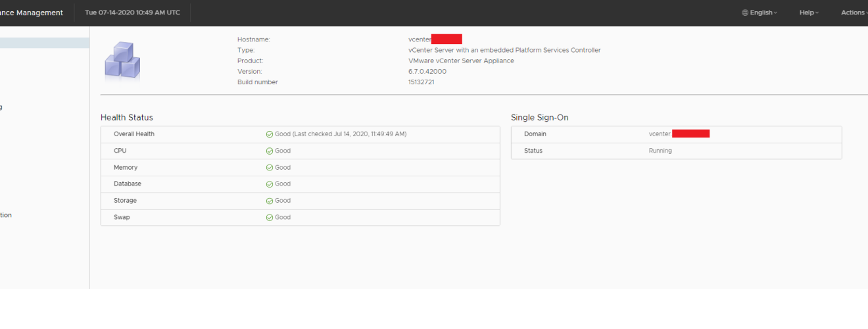Click the Hostname value in the summary
The height and width of the screenshot is (329, 868).
click(x=435, y=39)
